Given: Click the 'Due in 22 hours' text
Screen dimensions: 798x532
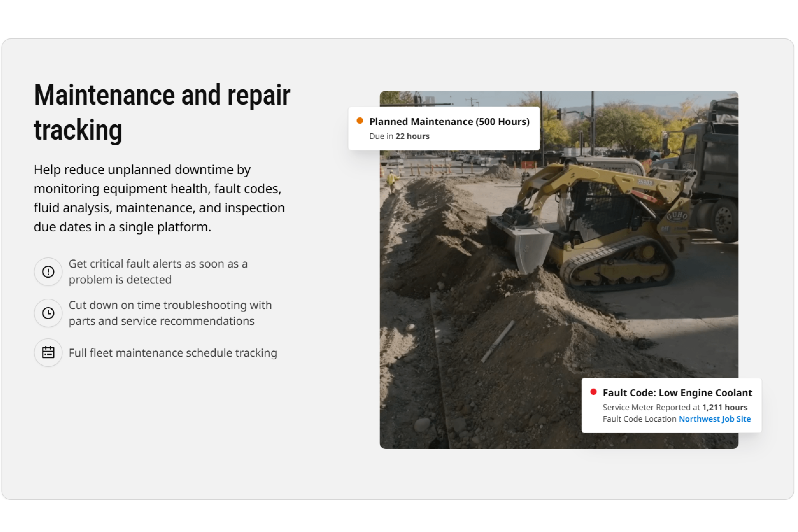Looking at the screenshot, I should (399, 136).
